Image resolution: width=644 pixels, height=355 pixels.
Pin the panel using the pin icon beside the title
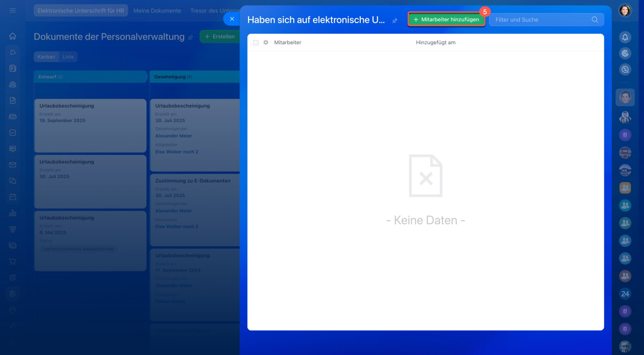(x=395, y=21)
